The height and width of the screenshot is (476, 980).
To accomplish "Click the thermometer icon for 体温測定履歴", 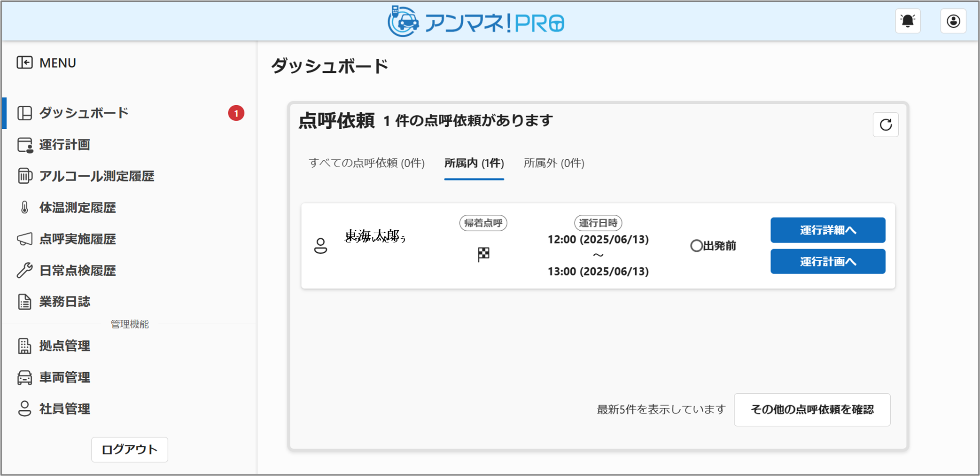I will pyautogui.click(x=24, y=207).
